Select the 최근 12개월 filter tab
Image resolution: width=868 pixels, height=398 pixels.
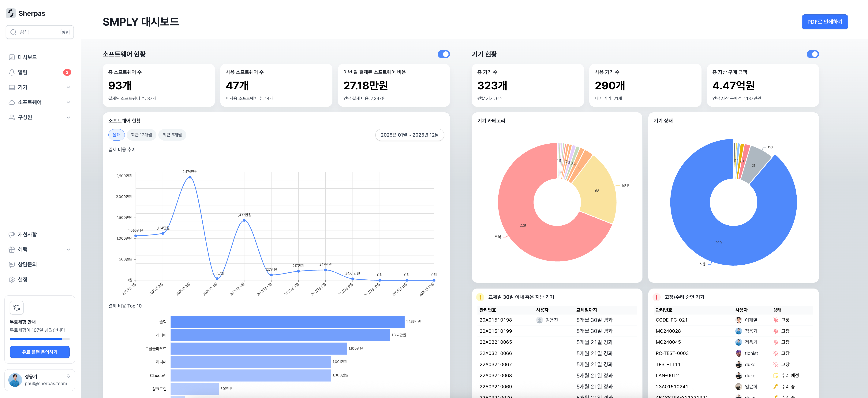[x=141, y=135]
